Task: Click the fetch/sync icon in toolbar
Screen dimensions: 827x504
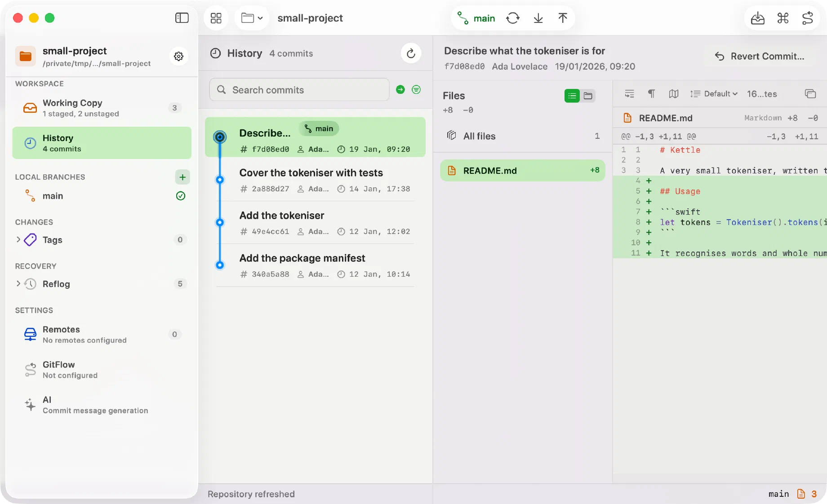Action: point(513,18)
